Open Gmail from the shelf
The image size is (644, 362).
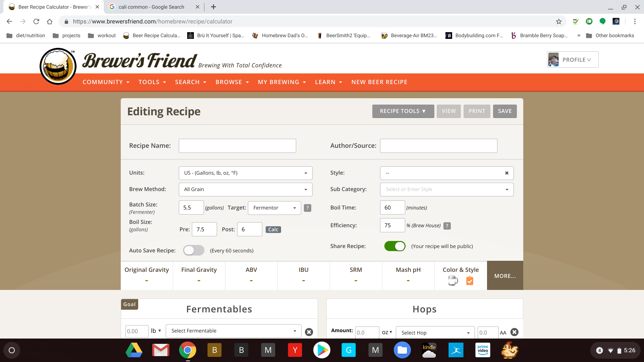[161, 350]
